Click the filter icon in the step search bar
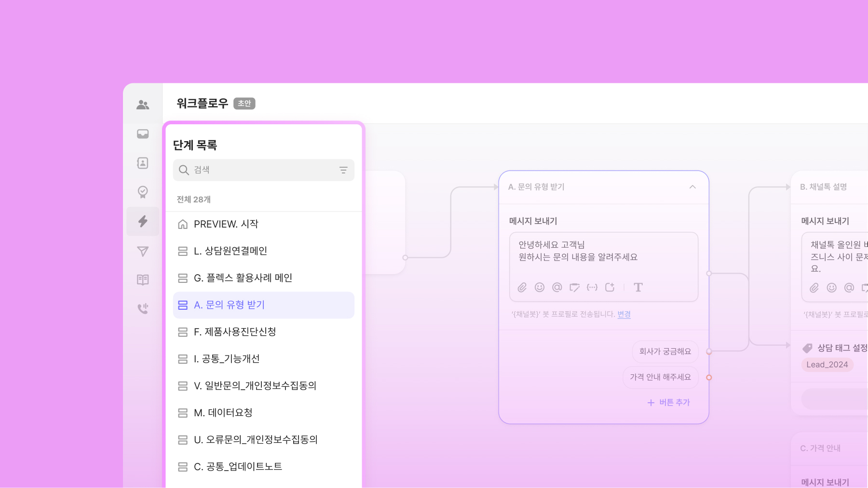This screenshot has height=488, width=868. [343, 170]
